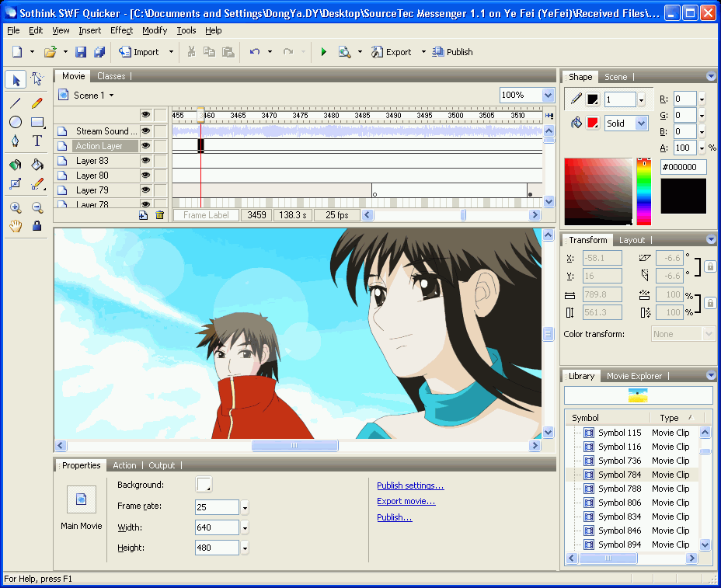Open the Scene 1 dropdown
The height and width of the screenshot is (588, 721).
pos(112,96)
